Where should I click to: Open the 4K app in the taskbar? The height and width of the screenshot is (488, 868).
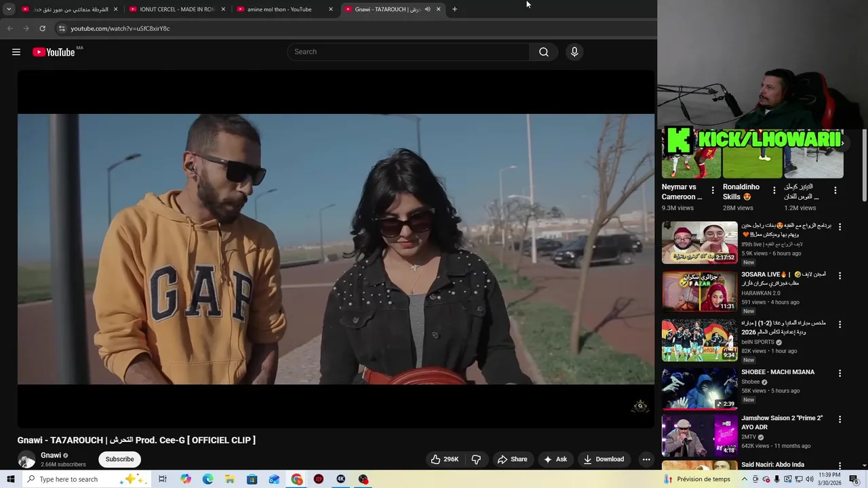click(x=341, y=479)
